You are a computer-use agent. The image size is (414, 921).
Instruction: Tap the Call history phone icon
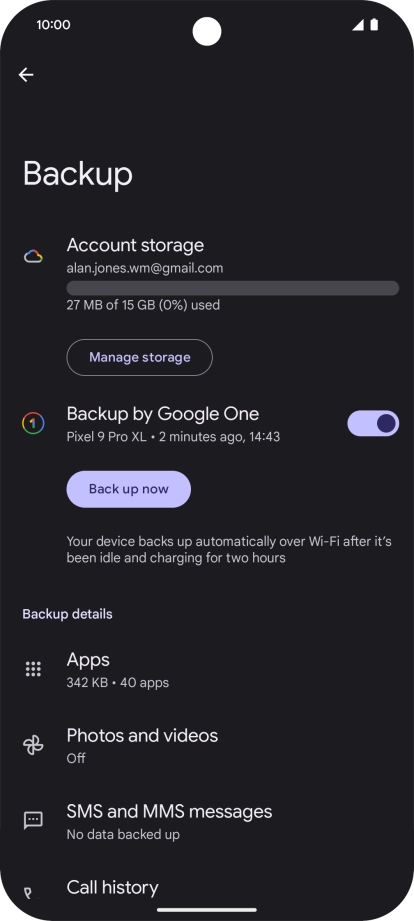(28, 893)
